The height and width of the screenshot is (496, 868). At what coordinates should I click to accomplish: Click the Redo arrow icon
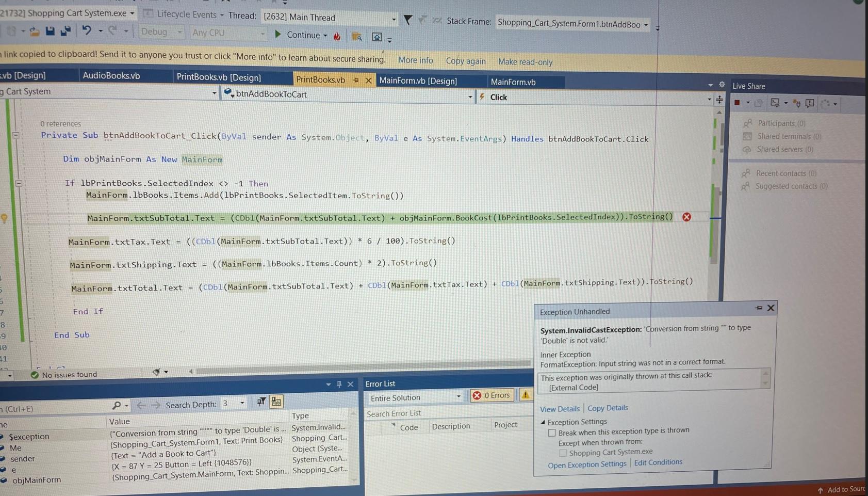click(x=112, y=31)
